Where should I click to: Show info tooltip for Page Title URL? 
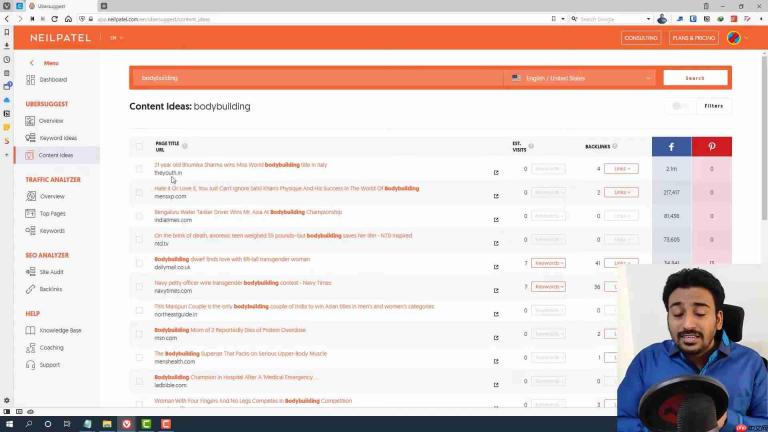185,146
